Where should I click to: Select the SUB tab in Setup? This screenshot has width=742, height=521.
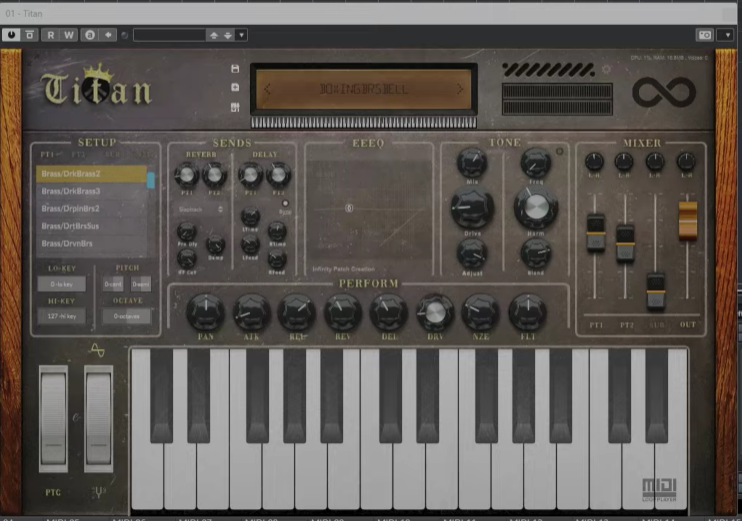point(113,154)
